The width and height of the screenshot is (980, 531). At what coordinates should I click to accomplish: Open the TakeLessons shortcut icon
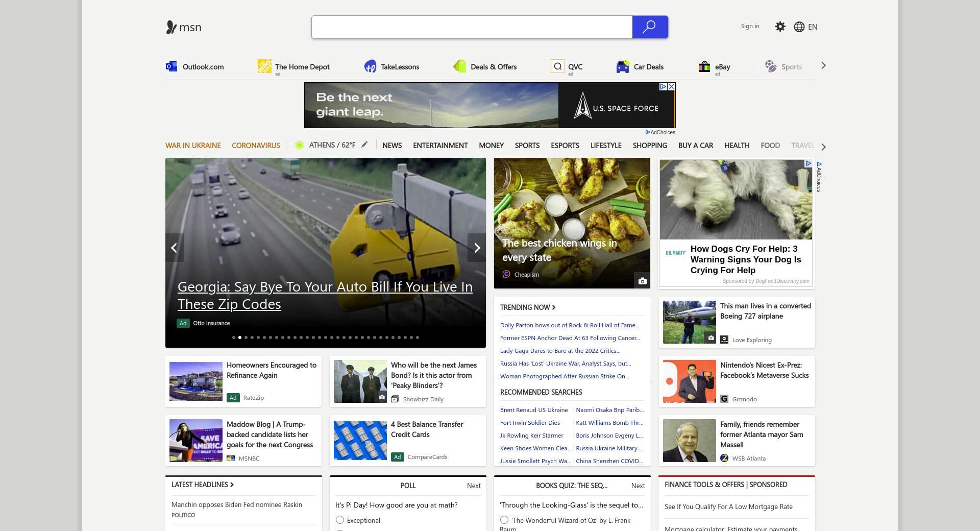(370, 66)
